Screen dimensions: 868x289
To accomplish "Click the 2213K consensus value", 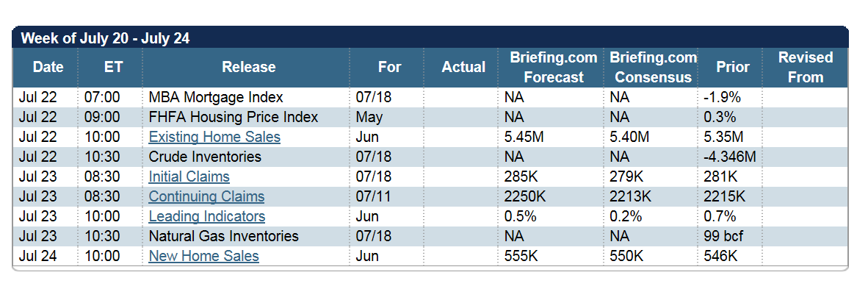I will 630,196.
